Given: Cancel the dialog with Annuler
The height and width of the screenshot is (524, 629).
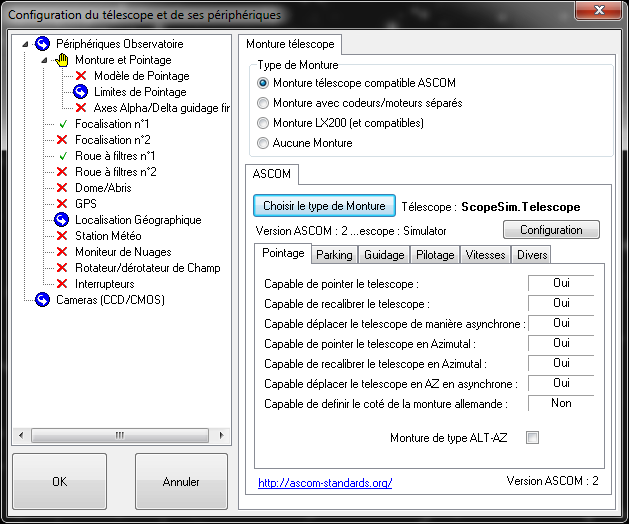Looking at the screenshot, I should [x=181, y=481].
